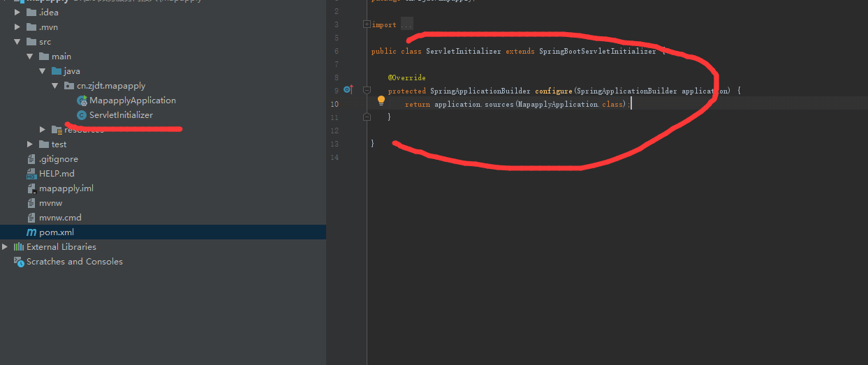The image size is (868, 365).
Task: Click the ServletInitializer class icon
Action: tap(82, 115)
